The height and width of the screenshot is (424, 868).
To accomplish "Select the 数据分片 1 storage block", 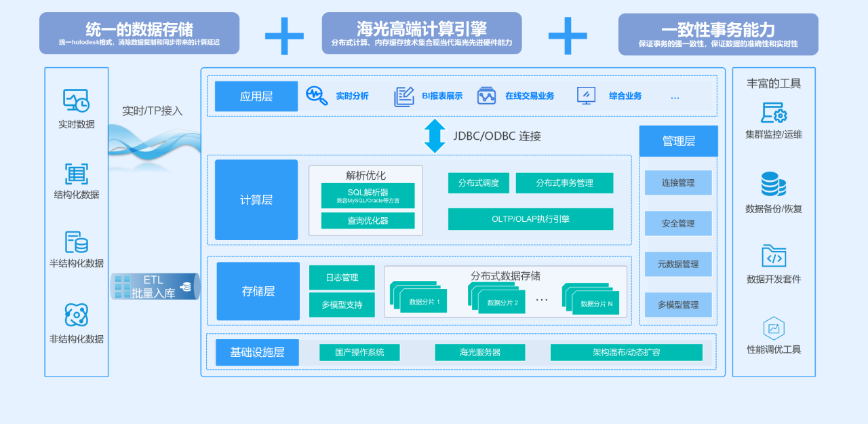I will click(424, 301).
